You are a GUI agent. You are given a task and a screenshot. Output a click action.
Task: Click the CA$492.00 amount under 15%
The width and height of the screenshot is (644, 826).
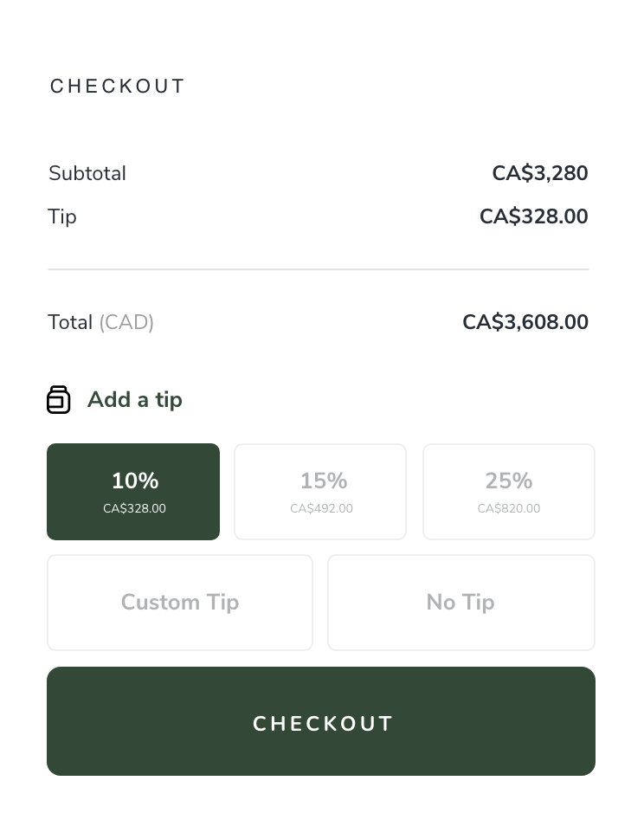[x=321, y=508]
